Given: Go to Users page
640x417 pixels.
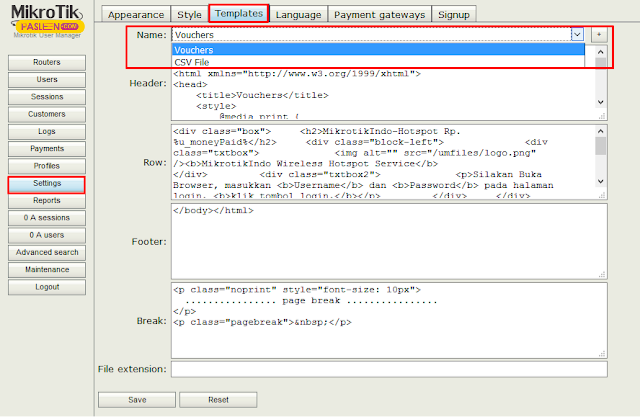Looking at the screenshot, I should point(47,80).
